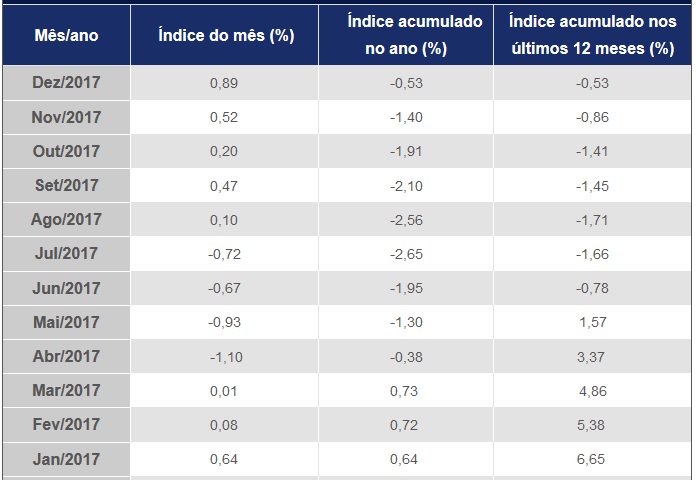Click the Nov/2017 row label
This screenshot has width=696, height=480.
pos(67,117)
